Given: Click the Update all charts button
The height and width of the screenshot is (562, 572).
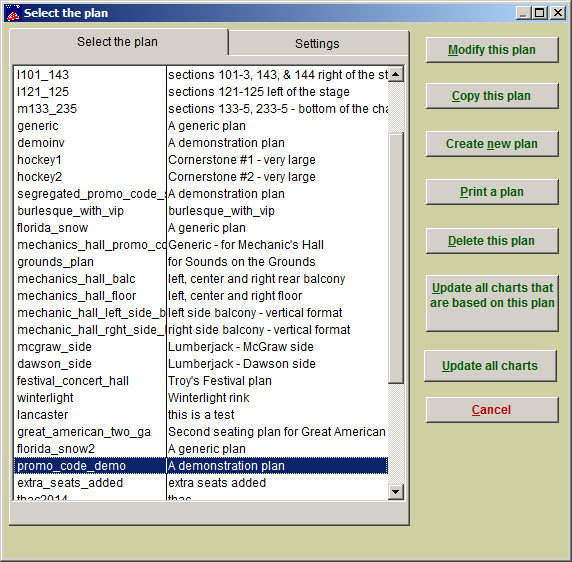Looking at the screenshot, I should pos(490,366).
